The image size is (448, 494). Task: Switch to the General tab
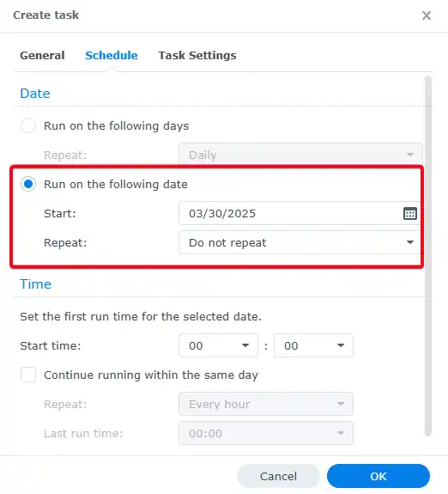click(x=42, y=56)
